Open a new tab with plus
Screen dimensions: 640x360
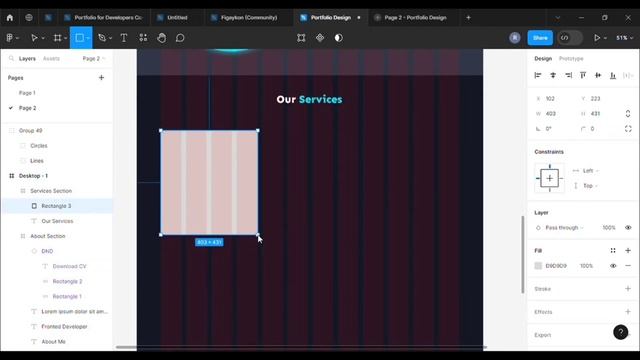coord(468,18)
